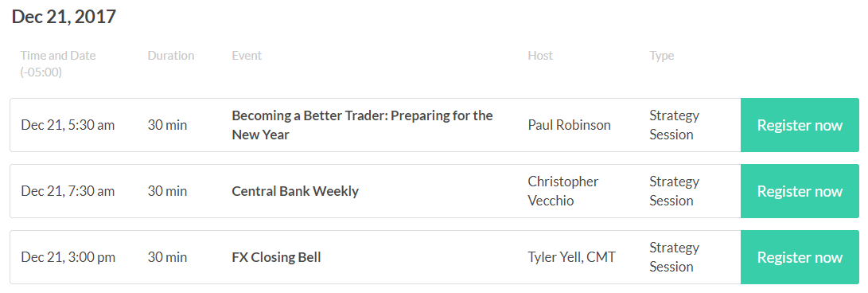Click the Dec 21, 3:00 pm time cell
This screenshot has width=868, height=293.
pyautogui.click(x=68, y=257)
